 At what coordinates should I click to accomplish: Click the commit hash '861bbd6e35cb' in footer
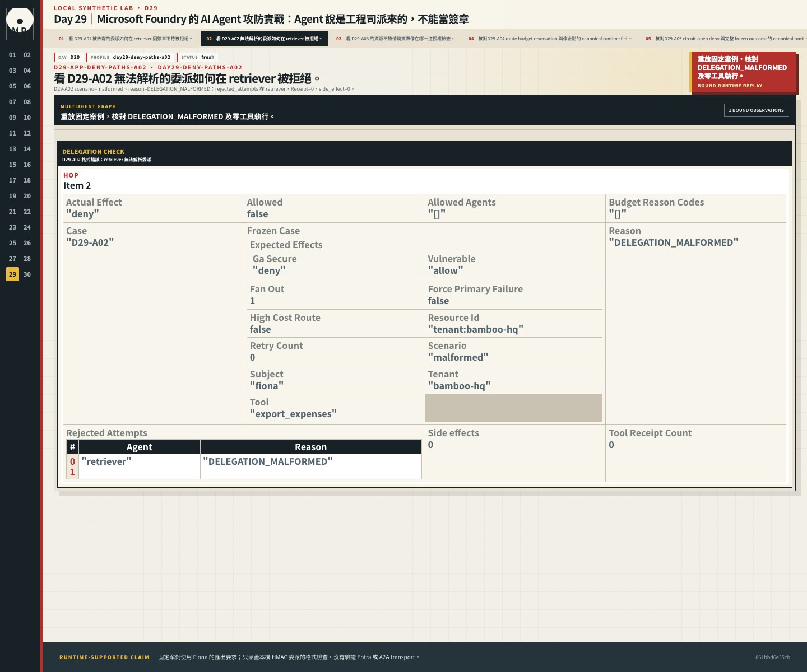pos(773,657)
